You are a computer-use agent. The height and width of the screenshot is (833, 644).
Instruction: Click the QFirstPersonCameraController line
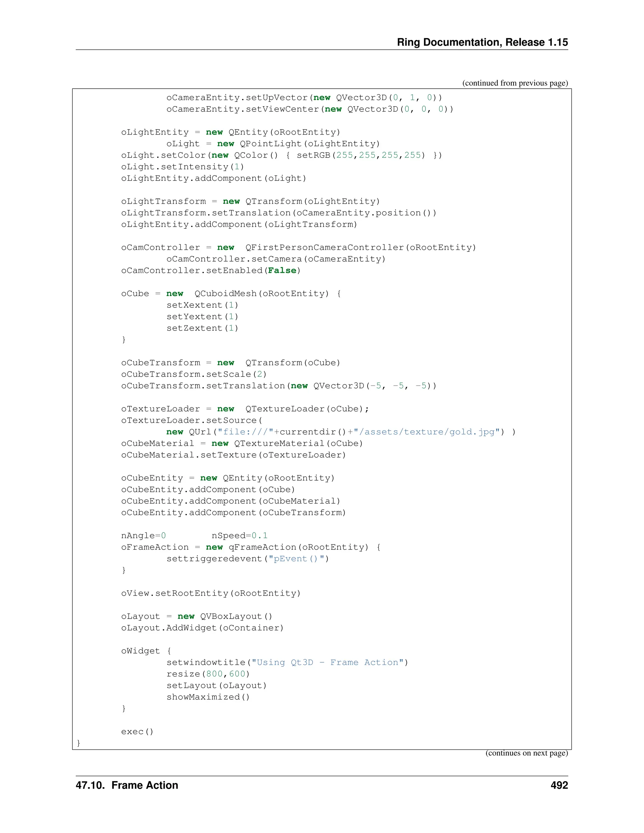[x=298, y=247]
